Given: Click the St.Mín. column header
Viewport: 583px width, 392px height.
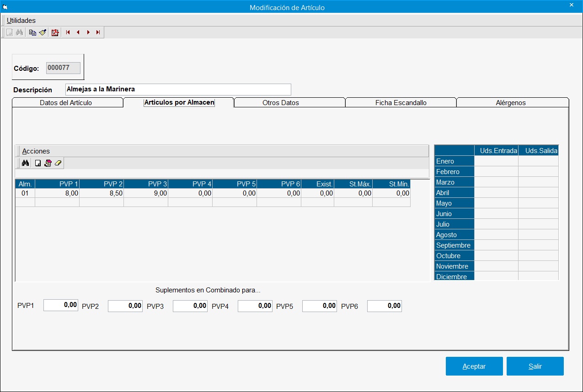Looking at the screenshot, I should tap(391, 184).
